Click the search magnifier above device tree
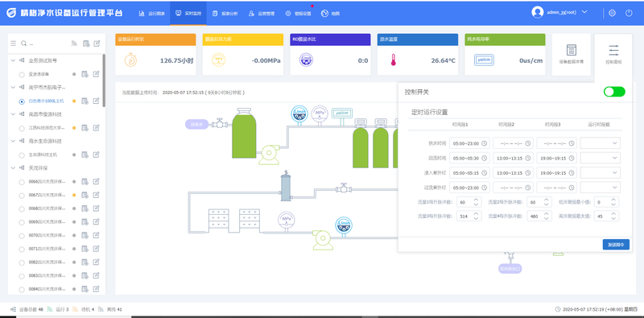Screen dimensions: 644x318 (24, 43)
